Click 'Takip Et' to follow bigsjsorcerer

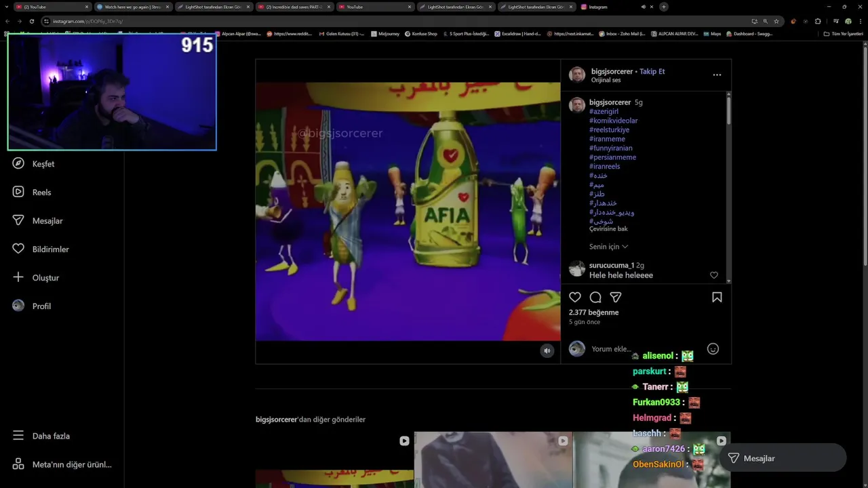coord(652,71)
